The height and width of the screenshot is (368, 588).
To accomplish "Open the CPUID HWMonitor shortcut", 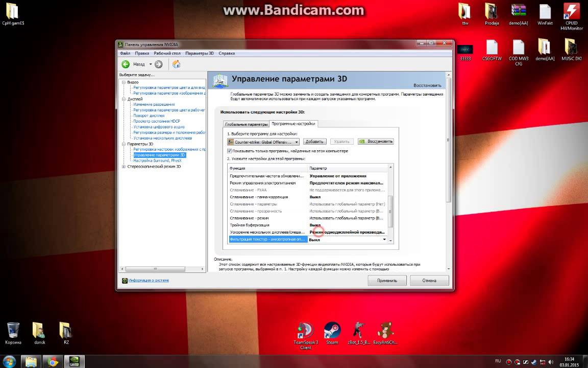I will (x=572, y=16).
